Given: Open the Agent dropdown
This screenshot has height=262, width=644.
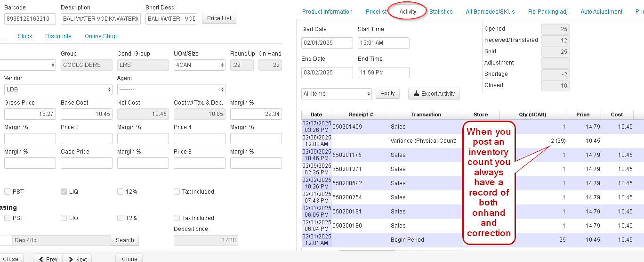Looking at the screenshot, I should (171, 90).
